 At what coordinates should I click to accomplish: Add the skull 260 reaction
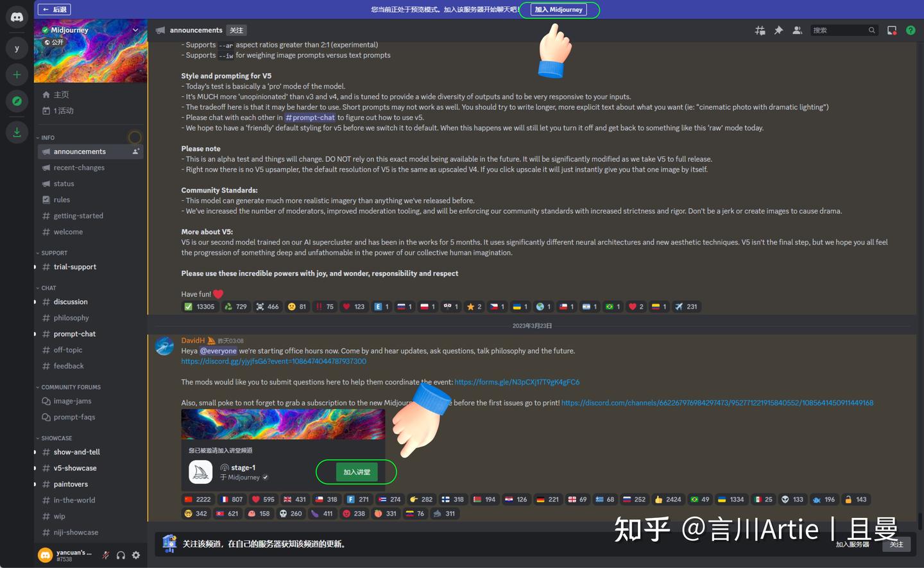tap(291, 513)
